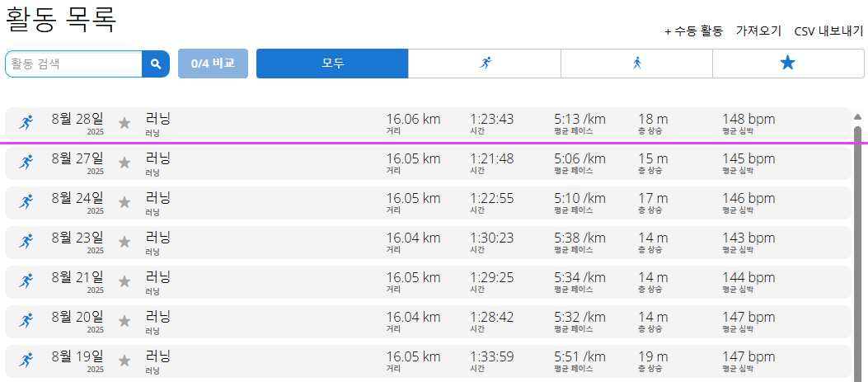The image size is (868, 382).
Task: Click the list scrollbar up arrow
Action: tap(857, 116)
